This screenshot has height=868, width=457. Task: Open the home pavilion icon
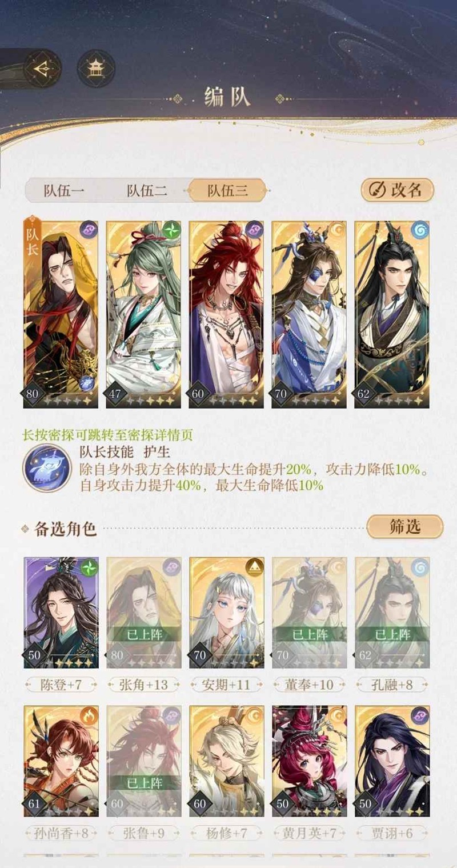click(x=95, y=68)
